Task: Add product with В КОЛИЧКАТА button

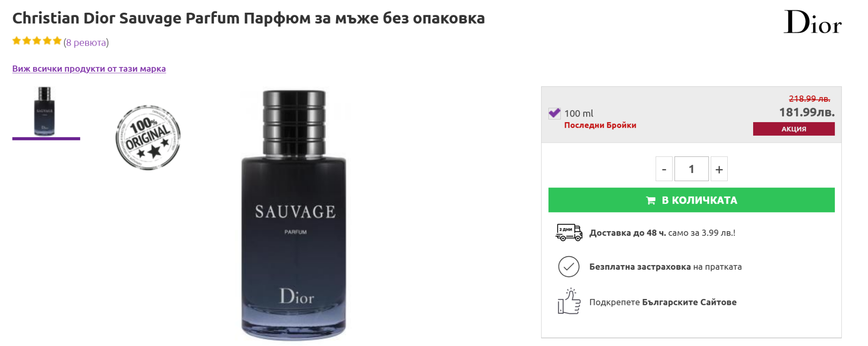Action: tap(692, 200)
